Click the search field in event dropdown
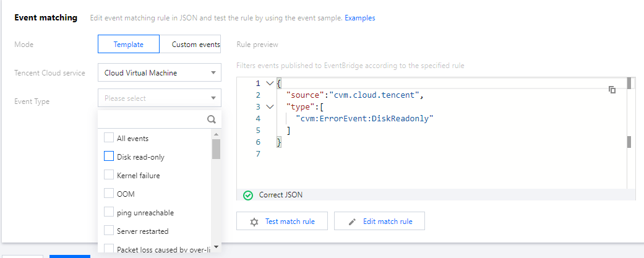The height and width of the screenshot is (258, 644). [152, 119]
